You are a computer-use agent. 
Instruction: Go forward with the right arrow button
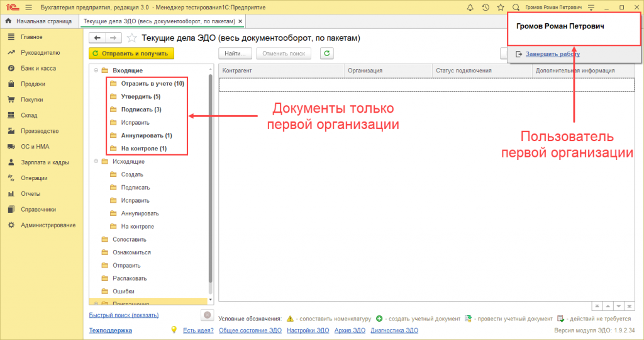pos(113,38)
